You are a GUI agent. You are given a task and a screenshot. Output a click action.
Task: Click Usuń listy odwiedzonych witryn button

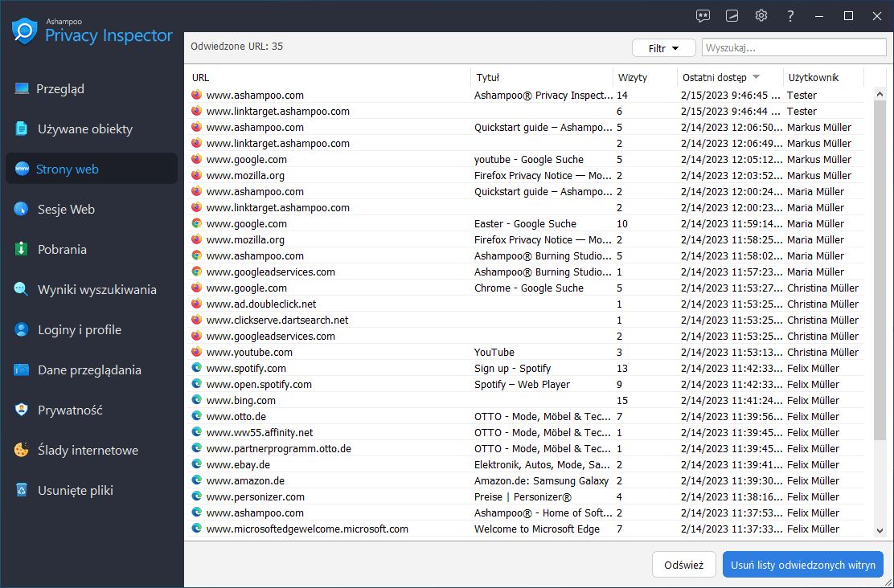coord(803,565)
